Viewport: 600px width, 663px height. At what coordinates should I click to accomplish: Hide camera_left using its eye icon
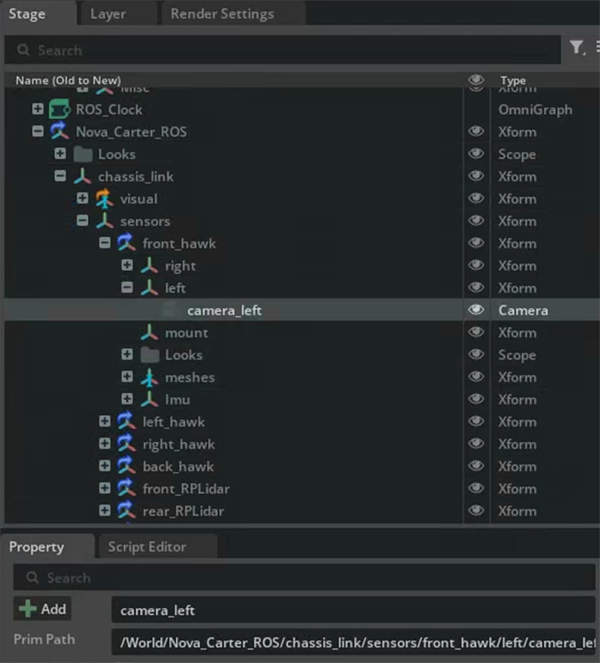pyautogui.click(x=476, y=311)
